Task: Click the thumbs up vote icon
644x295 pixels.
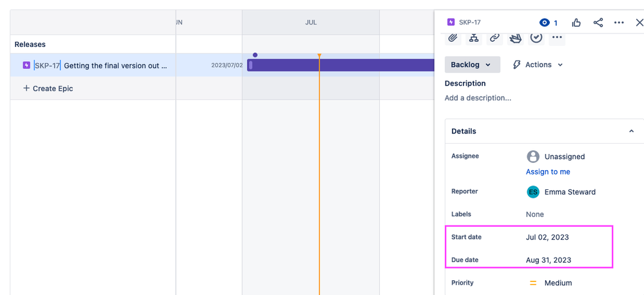Action: (576, 23)
